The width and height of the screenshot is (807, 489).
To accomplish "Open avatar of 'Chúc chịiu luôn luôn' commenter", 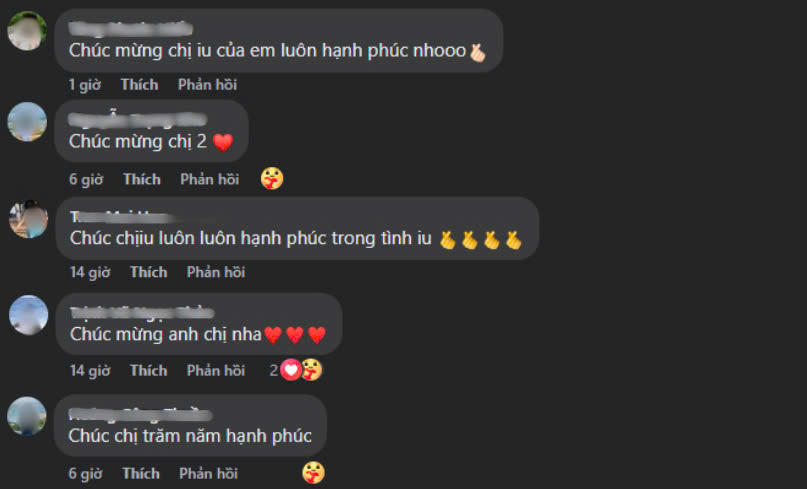I will click(x=28, y=219).
